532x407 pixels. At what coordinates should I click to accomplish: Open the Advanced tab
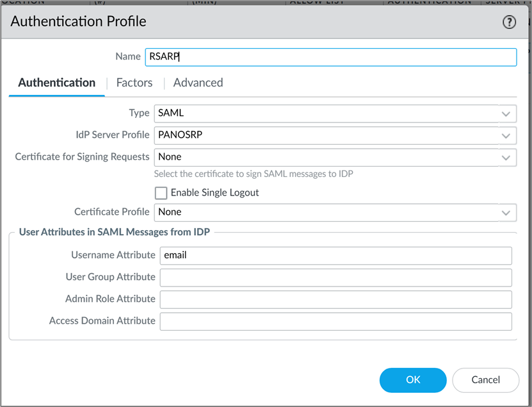coord(198,83)
